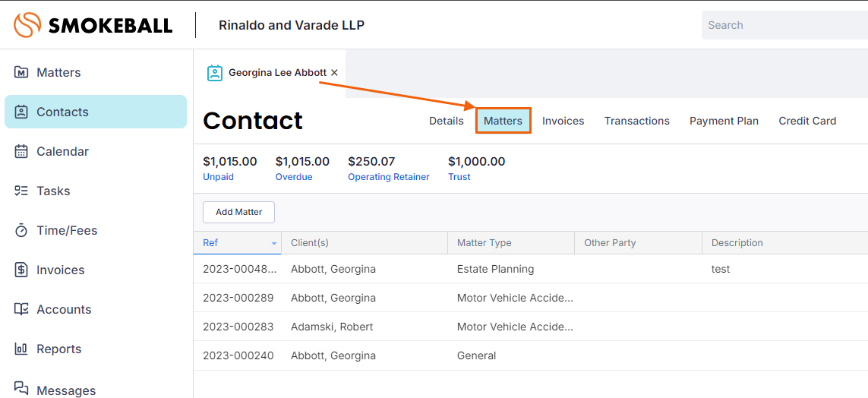This screenshot has height=398, width=868.
Task: Toggle the Ref column sort arrow
Action: (x=274, y=243)
